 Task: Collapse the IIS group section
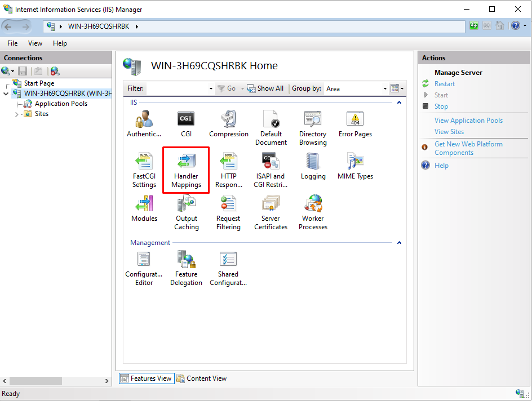coord(400,103)
